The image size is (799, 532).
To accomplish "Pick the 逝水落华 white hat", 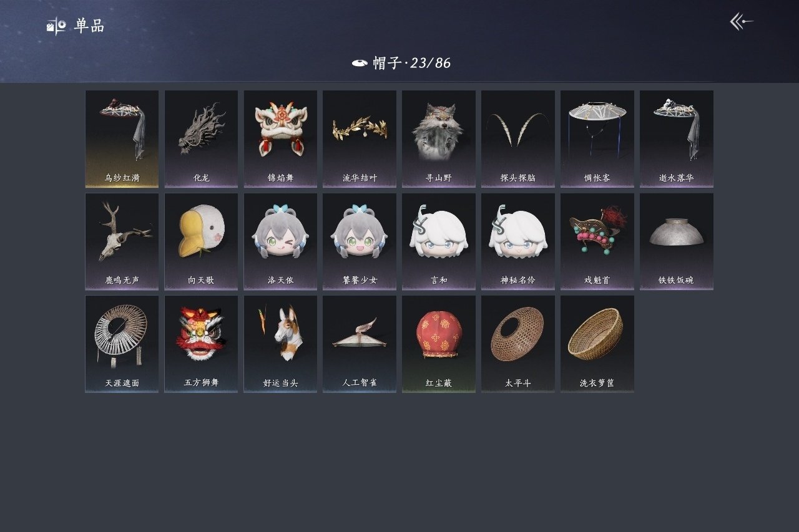I will click(x=677, y=139).
